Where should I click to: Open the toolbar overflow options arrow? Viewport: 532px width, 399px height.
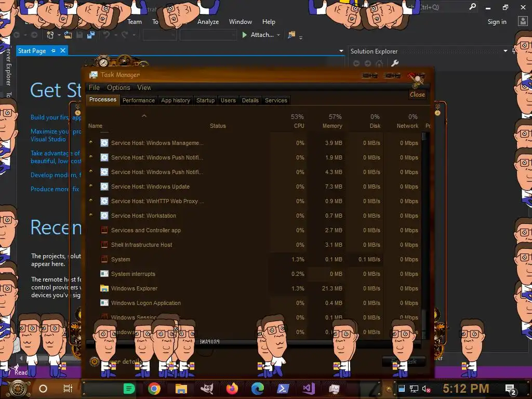tap(301, 37)
